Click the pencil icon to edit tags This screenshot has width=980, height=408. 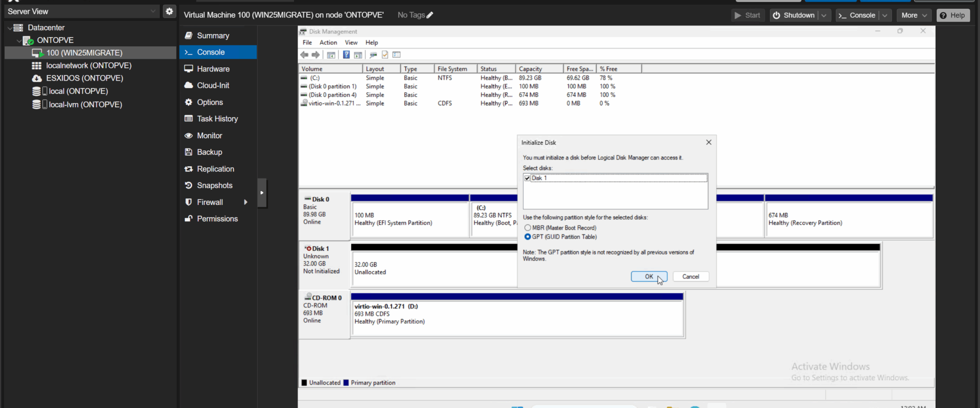coord(430,15)
